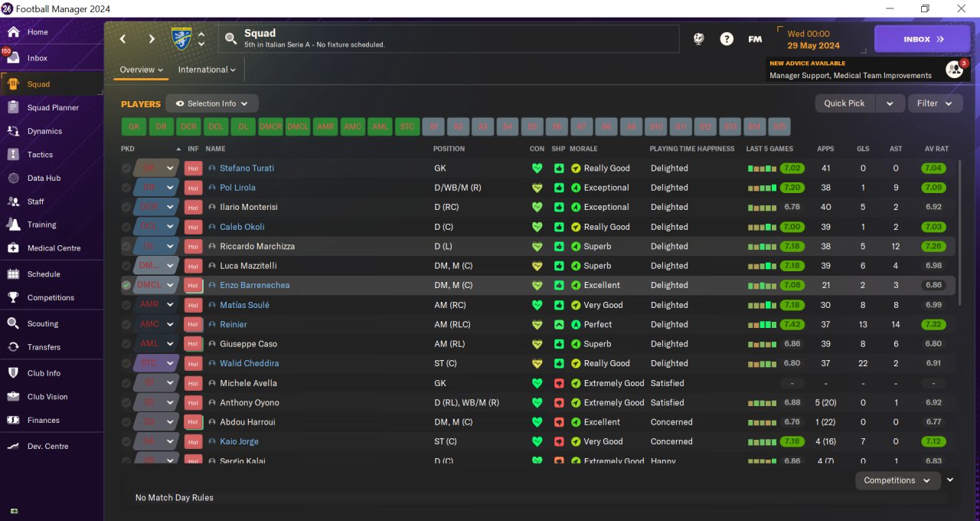Select the Squad Planner clipboard icon
Image resolution: width=980 pixels, height=521 pixels.
coord(13,108)
